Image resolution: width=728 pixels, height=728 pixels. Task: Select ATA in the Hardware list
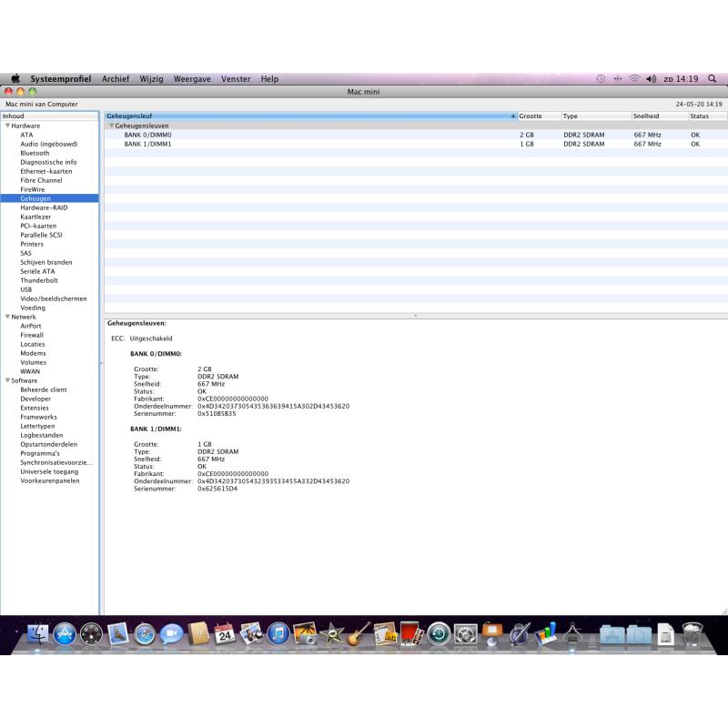click(26, 135)
